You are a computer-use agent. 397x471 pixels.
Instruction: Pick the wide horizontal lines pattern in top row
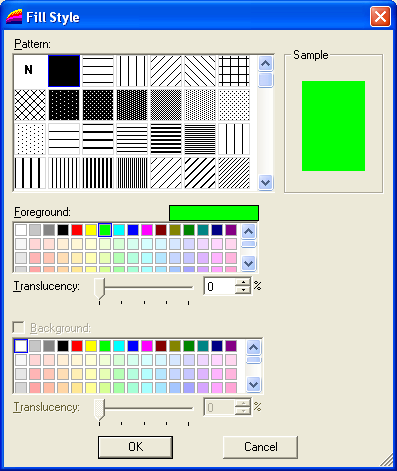(x=98, y=71)
